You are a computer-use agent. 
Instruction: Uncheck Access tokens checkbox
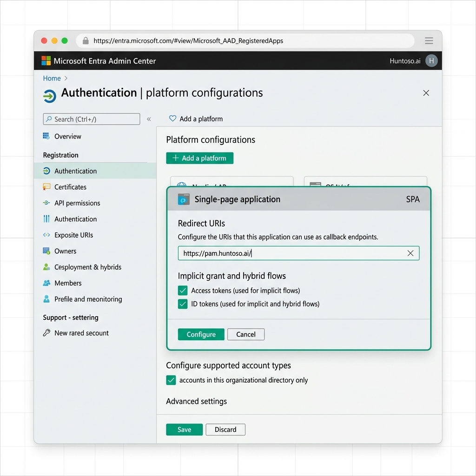(x=183, y=291)
